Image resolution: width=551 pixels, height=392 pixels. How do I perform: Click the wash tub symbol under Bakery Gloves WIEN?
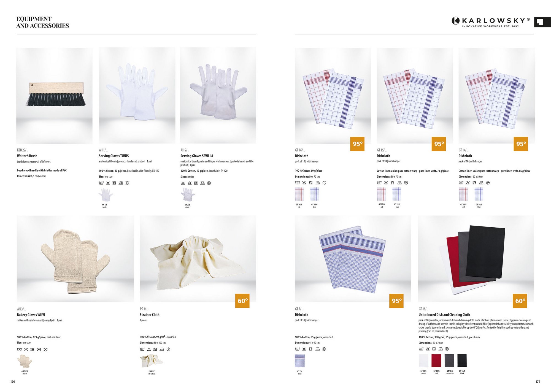click(x=19, y=350)
